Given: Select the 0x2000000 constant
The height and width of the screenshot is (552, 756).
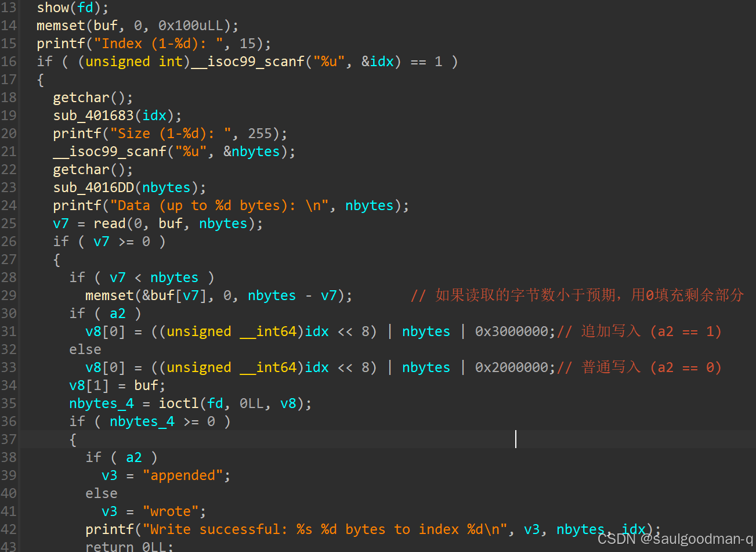Looking at the screenshot, I should coord(511,367).
